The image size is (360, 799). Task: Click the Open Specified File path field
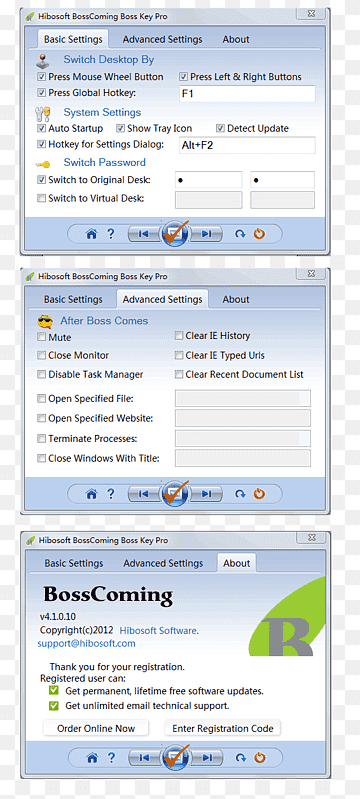tap(243, 398)
